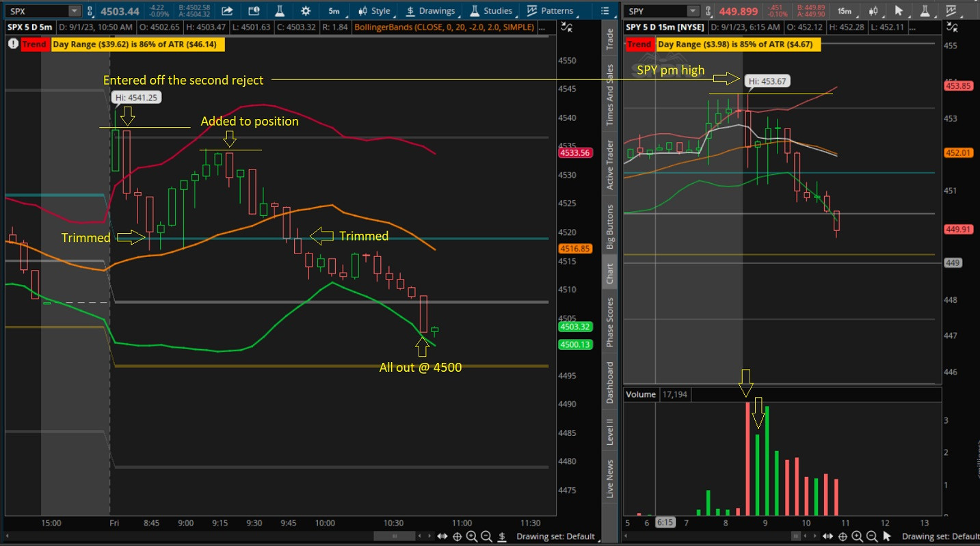
Task: Click pointer icon under SPY chart
Action: [x=886, y=536]
